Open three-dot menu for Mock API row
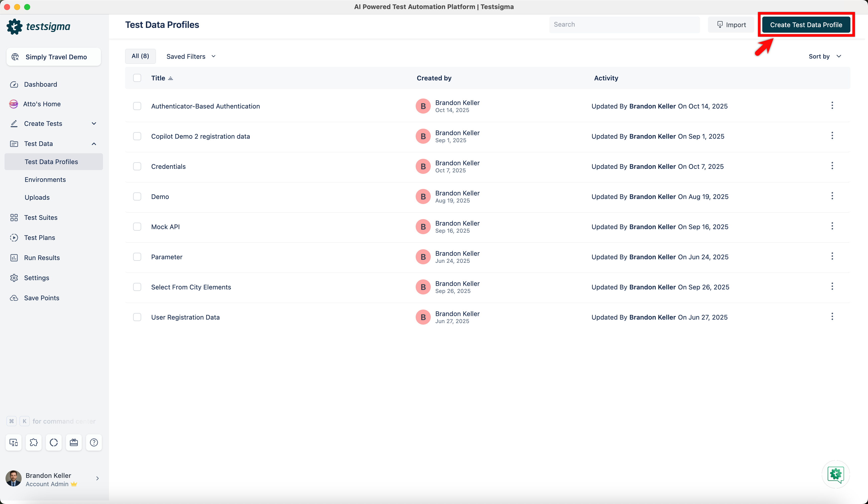 [832, 226]
